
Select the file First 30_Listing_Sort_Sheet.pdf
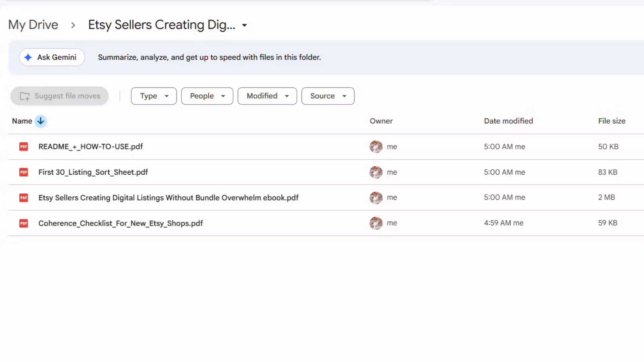click(93, 172)
